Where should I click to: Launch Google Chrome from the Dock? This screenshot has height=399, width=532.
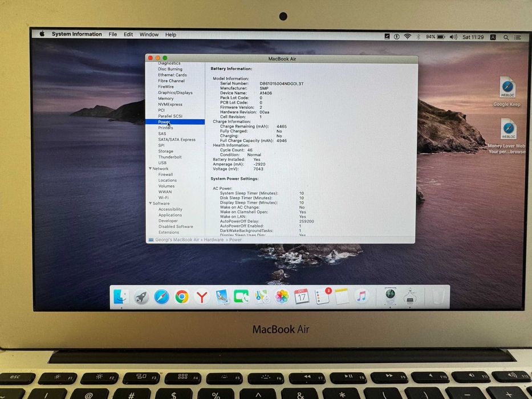tap(182, 297)
